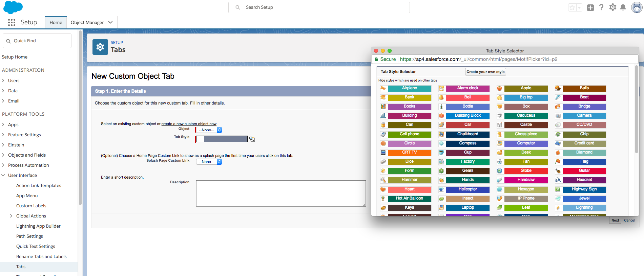This screenshot has height=276, width=644.
Task: Open Action Link Templates
Action: (39, 185)
